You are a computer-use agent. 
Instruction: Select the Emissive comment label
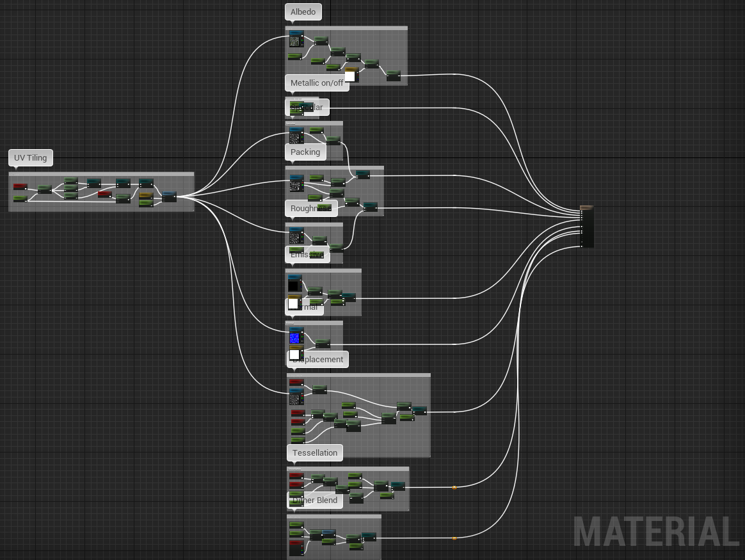pyautogui.click(x=307, y=255)
